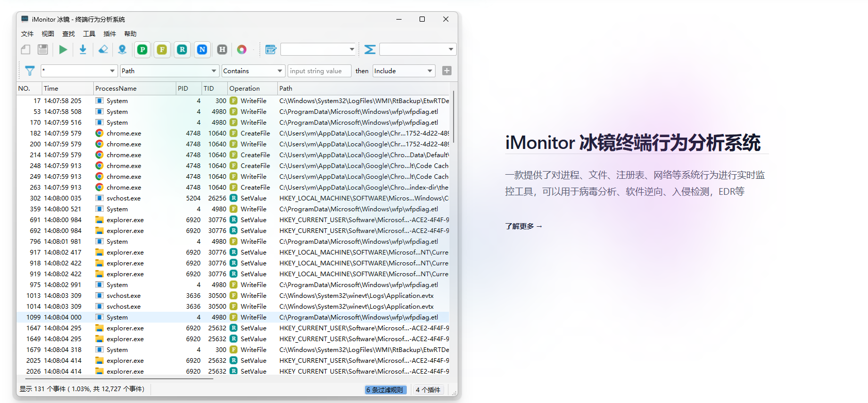
Task: Click explorer.exe in row 1647
Action: point(125,328)
